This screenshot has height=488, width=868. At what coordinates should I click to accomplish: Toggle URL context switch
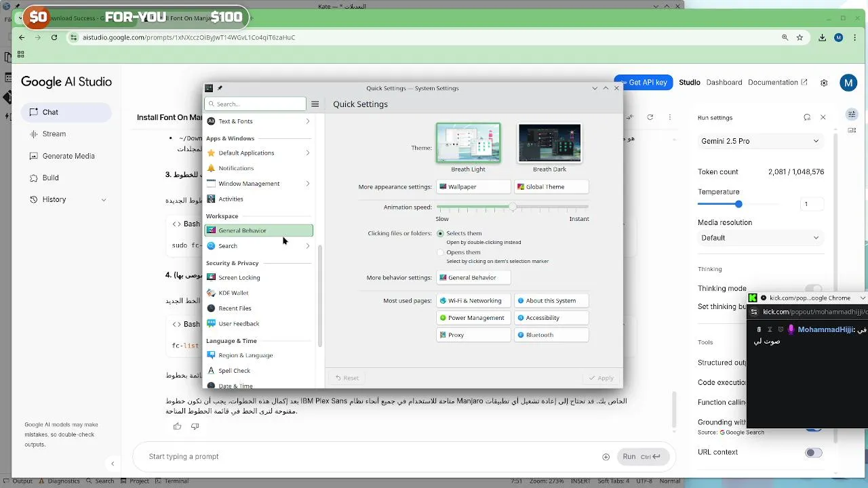[814, 453]
